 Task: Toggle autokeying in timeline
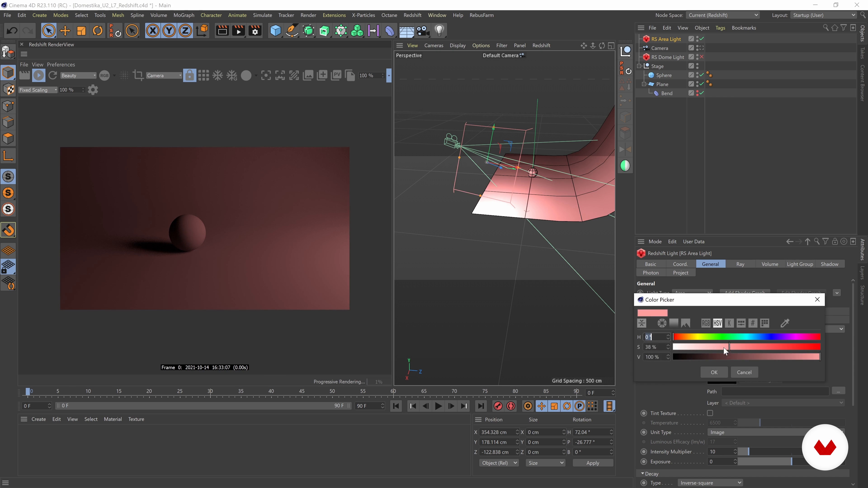coord(511,406)
